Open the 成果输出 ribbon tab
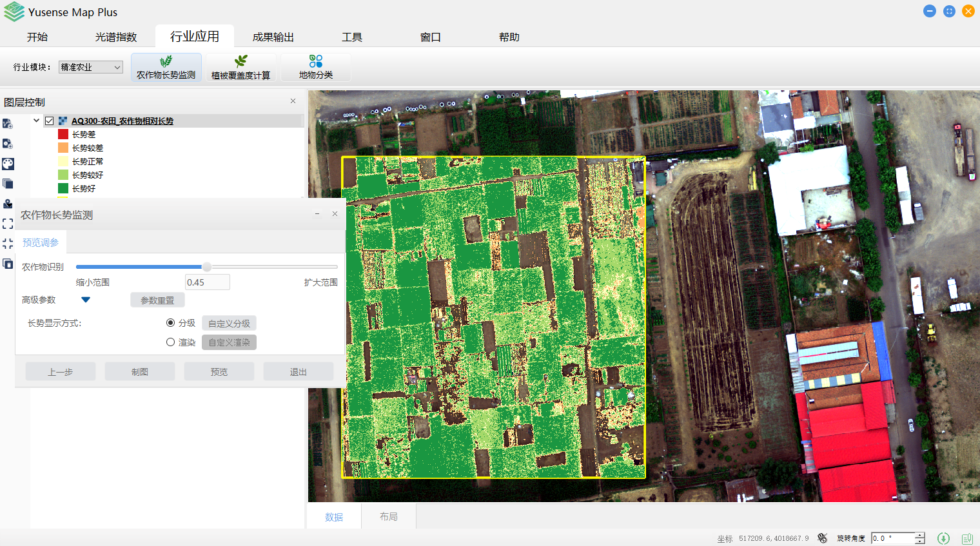Image resolution: width=980 pixels, height=546 pixels. (x=273, y=37)
